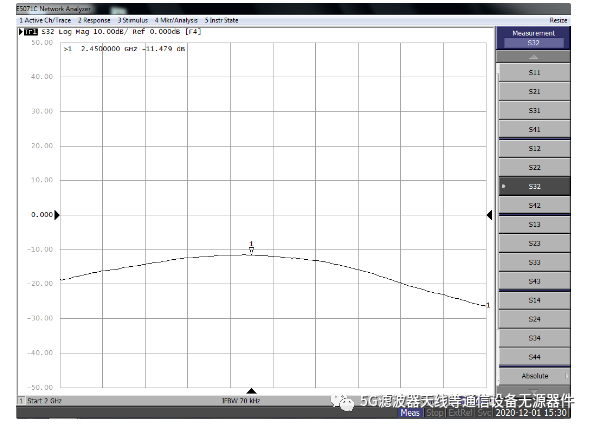Click the Start 2 GHz stimulus readout
The width and height of the screenshot is (593, 428).
44,401
